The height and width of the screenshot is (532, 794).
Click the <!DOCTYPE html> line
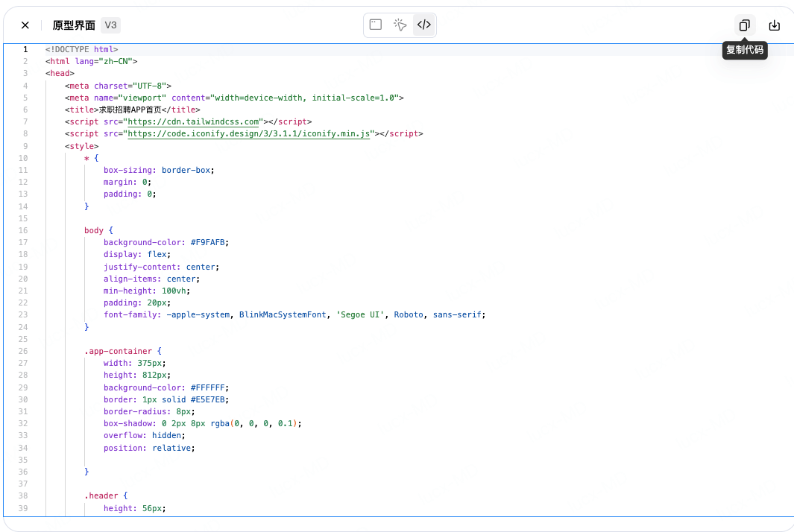[81, 50]
